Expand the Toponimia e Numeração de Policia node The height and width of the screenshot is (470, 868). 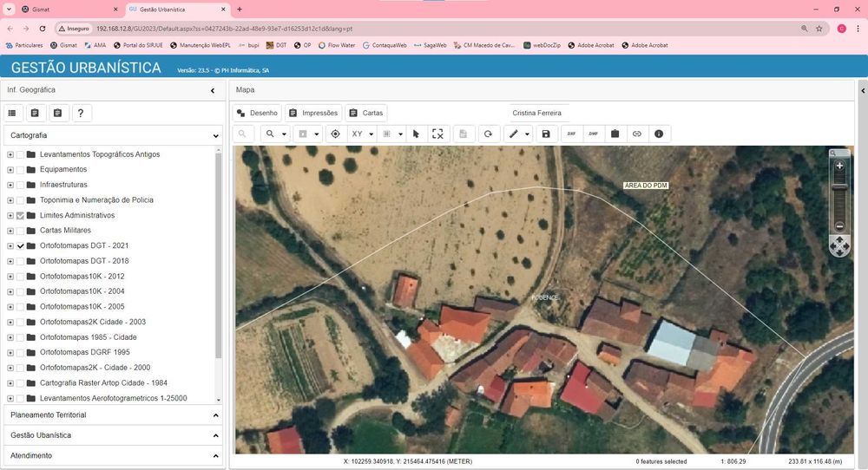[x=10, y=200]
